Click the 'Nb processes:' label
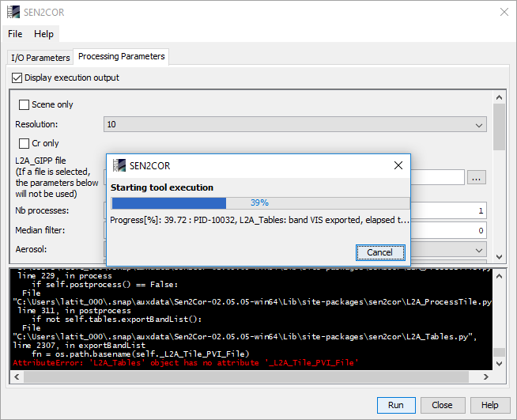Screen dimensions: 517x420 42,210
